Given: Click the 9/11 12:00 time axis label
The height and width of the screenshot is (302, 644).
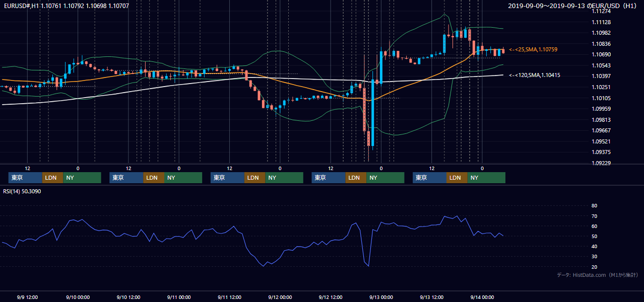Looking at the screenshot, I should pyautogui.click(x=229, y=297).
